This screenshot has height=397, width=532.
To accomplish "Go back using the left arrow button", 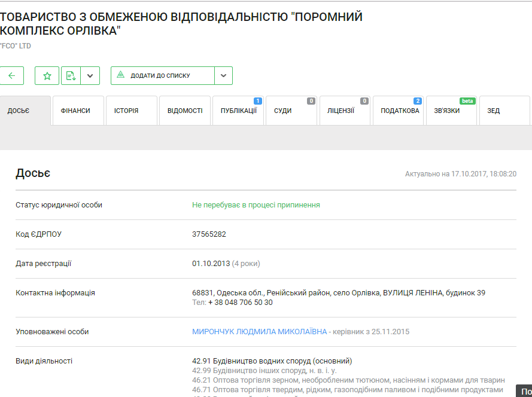I will click(x=12, y=76).
